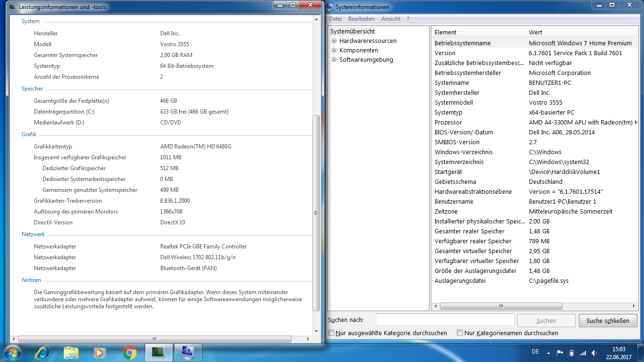Open the volume speaker tray icon
Image resolution: width=644 pixels, height=362 pixels.
click(x=594, y=353)
